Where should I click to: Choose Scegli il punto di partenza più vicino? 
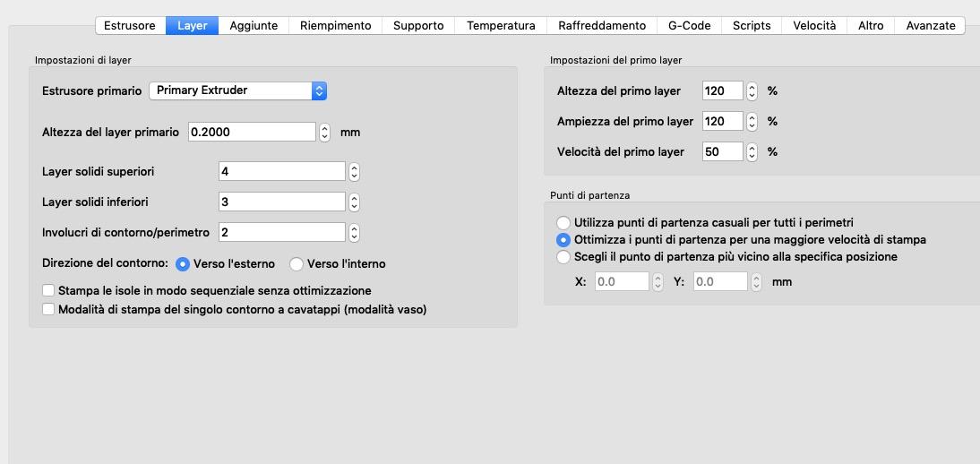[563, 257]
